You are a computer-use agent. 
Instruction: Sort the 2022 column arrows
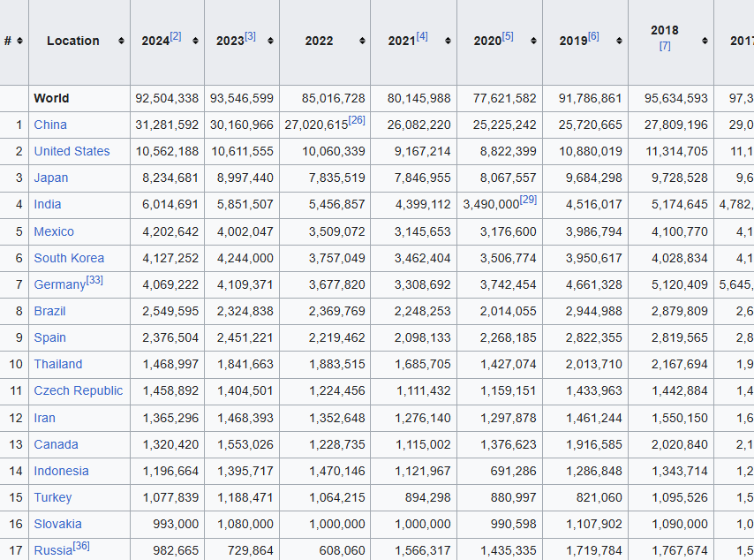click(362, 41)
